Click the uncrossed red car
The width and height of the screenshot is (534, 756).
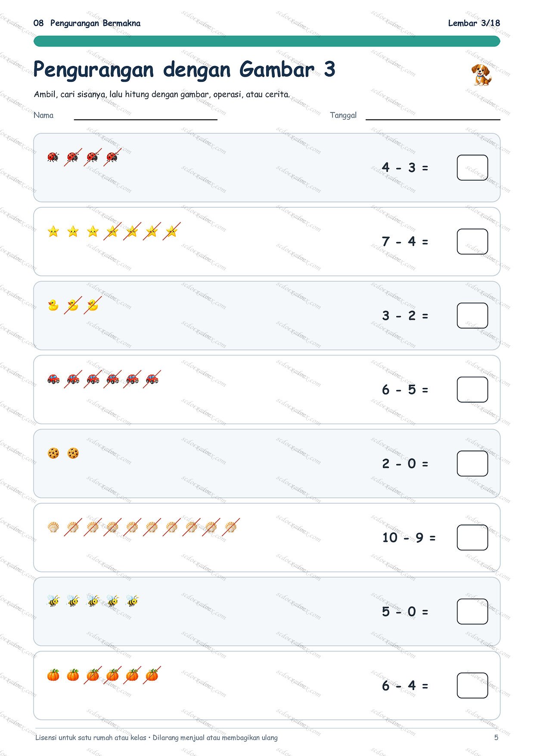[53, 379]
